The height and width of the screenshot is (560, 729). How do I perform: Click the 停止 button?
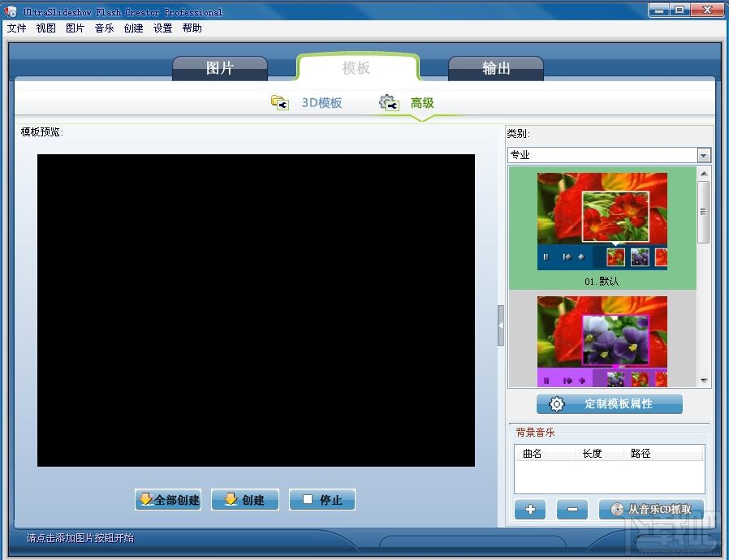click(x=321, y=500)
